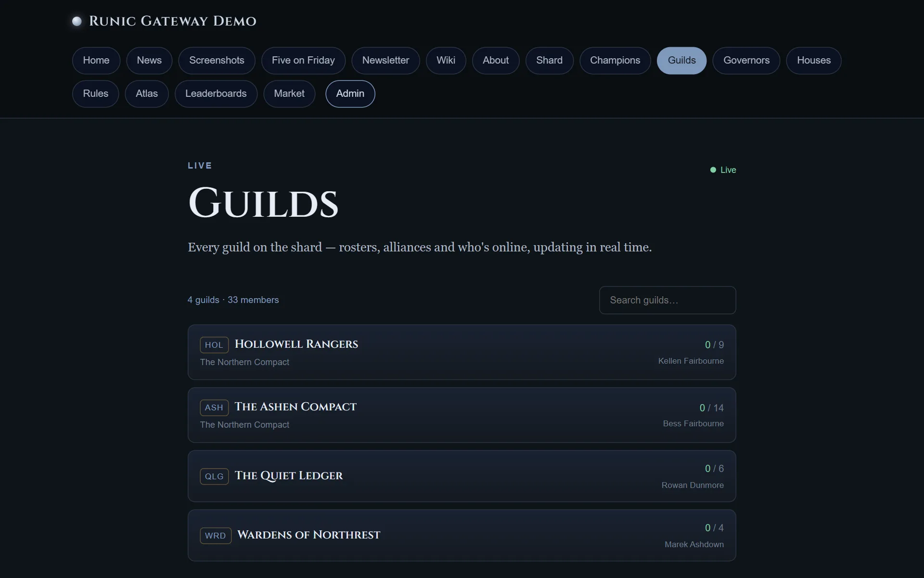Open the Hollowell Rangers guild card
This screenshot has height=578, width=924.
point(462,352)
